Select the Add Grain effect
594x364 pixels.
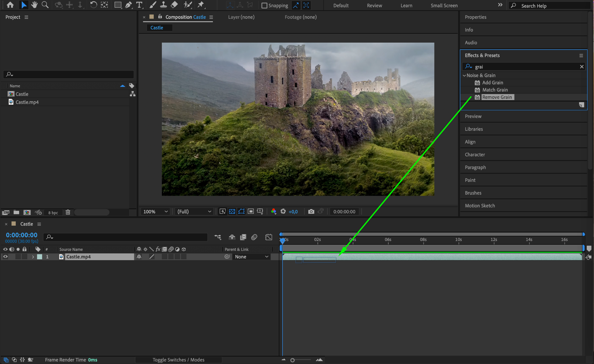pos(492,83)
